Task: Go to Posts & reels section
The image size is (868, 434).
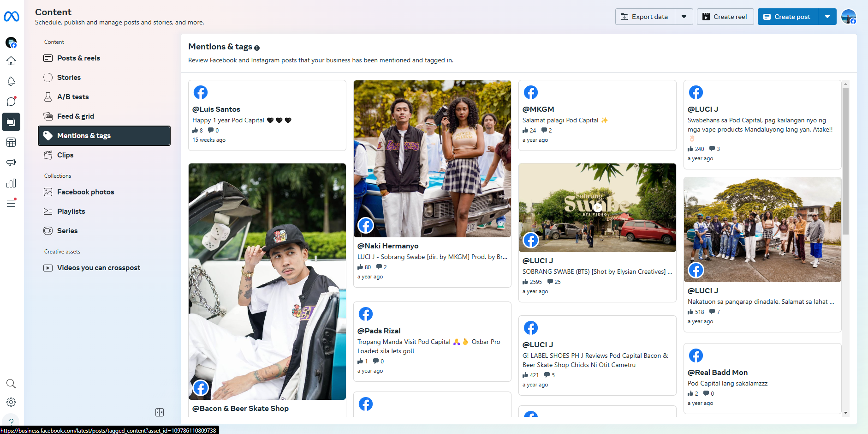Action: 104,58
